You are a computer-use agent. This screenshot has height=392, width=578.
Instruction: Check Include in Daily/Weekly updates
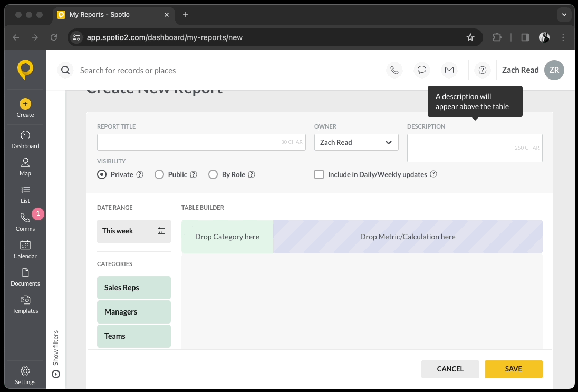[319, 174]
